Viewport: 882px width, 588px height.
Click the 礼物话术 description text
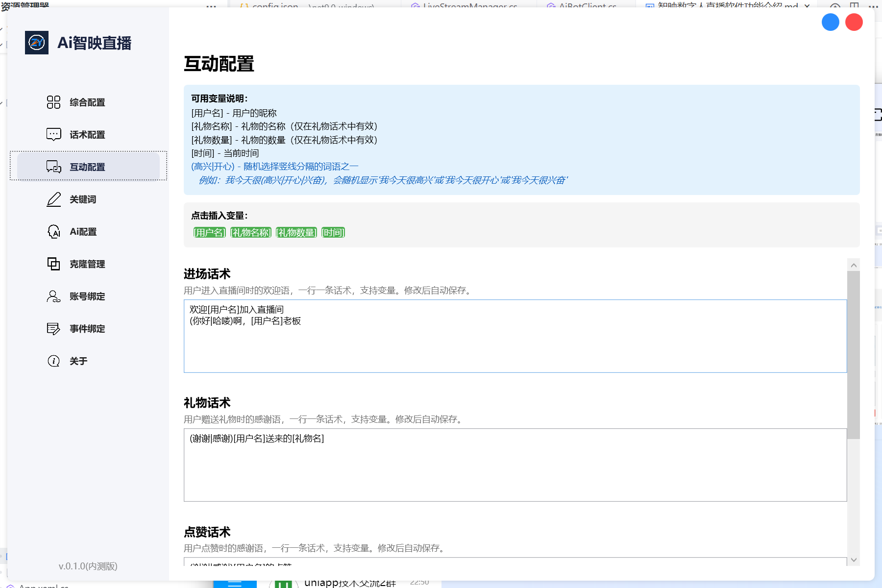tap(324, 419)
